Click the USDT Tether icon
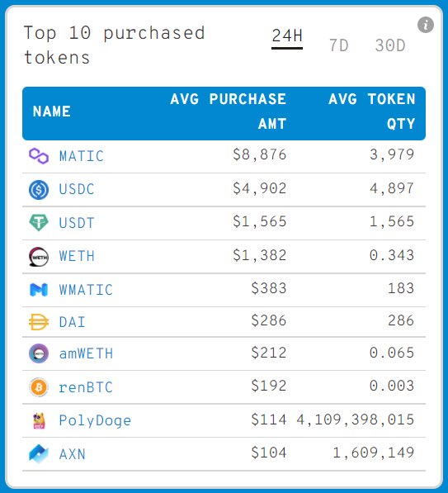Screen dimensions: 448x493 click(x=39, y=223)
